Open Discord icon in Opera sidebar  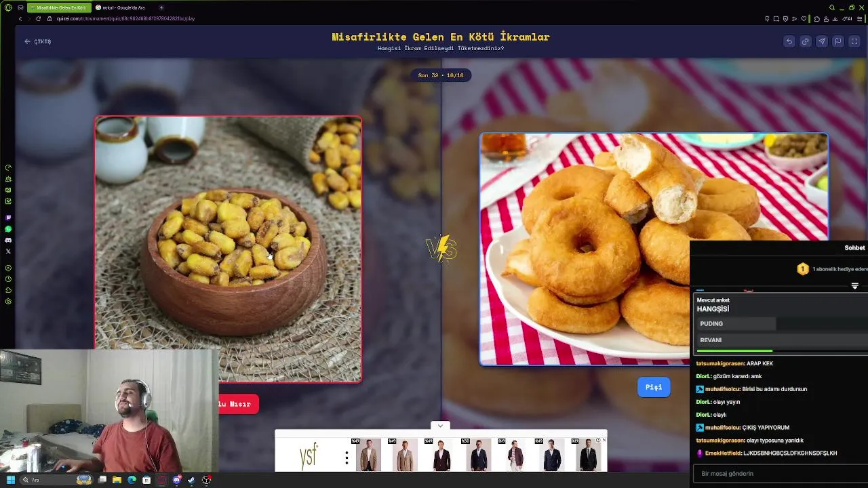tap(8, 240)
